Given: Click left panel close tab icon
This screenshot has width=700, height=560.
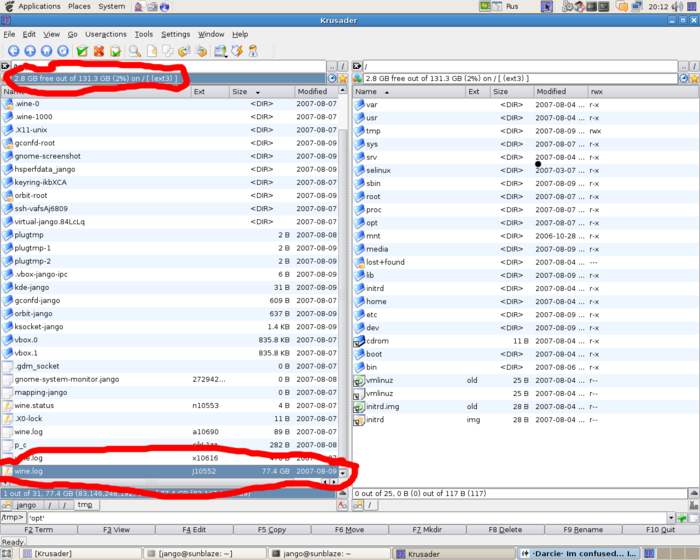Looking at the screenshot, I should [342, 505].
